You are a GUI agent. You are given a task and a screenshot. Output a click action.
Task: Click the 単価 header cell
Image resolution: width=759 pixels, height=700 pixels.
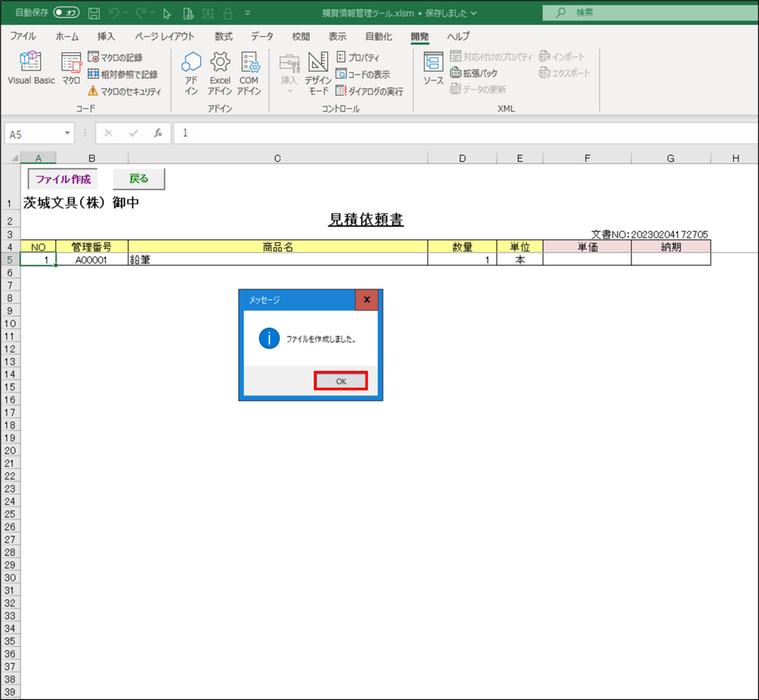[x=587, y=247]
